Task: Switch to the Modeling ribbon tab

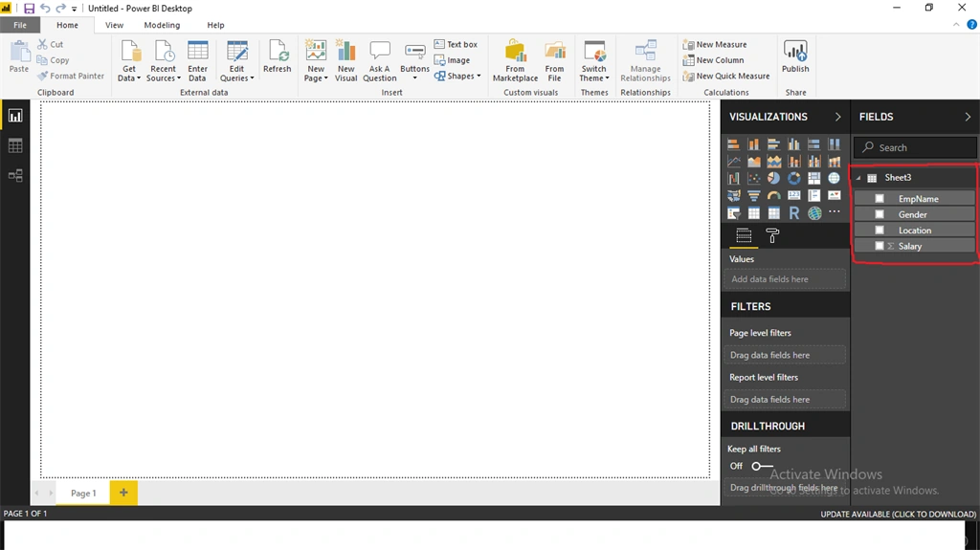Action: [x=162, y=25]
